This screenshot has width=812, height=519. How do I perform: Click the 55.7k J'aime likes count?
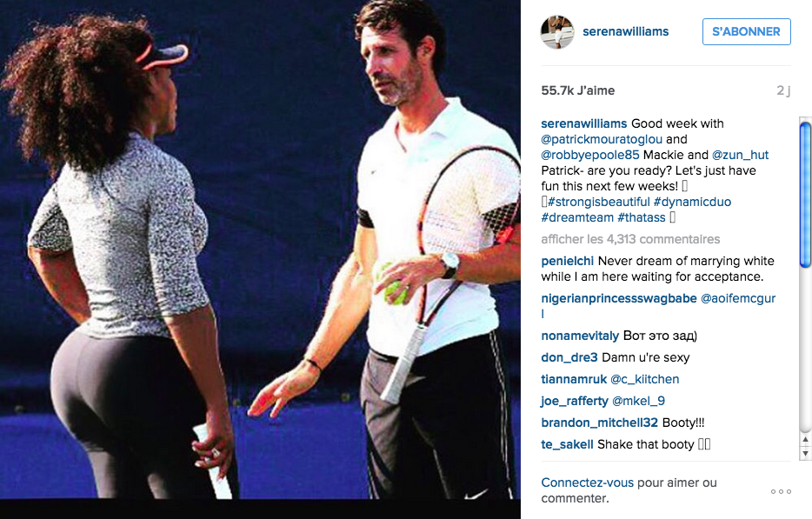[x=578, y=90]
